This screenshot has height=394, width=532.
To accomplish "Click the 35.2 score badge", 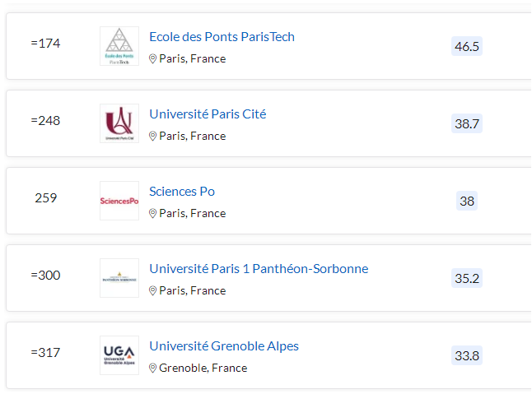I will pyautogui.click(x=467, y=278).
